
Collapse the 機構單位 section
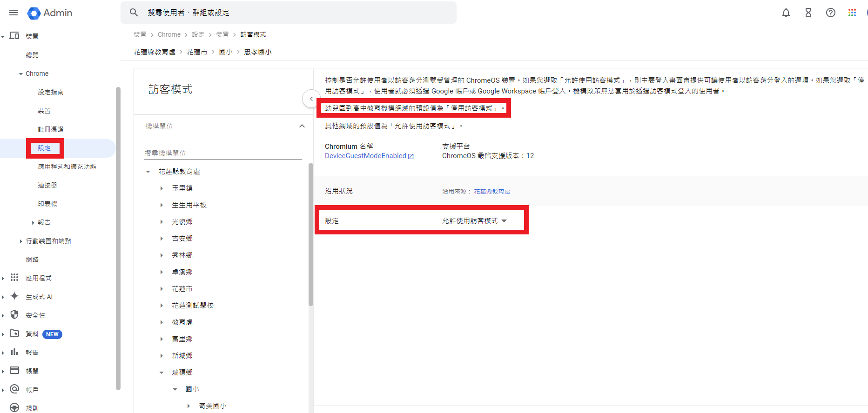coord(302,126)
